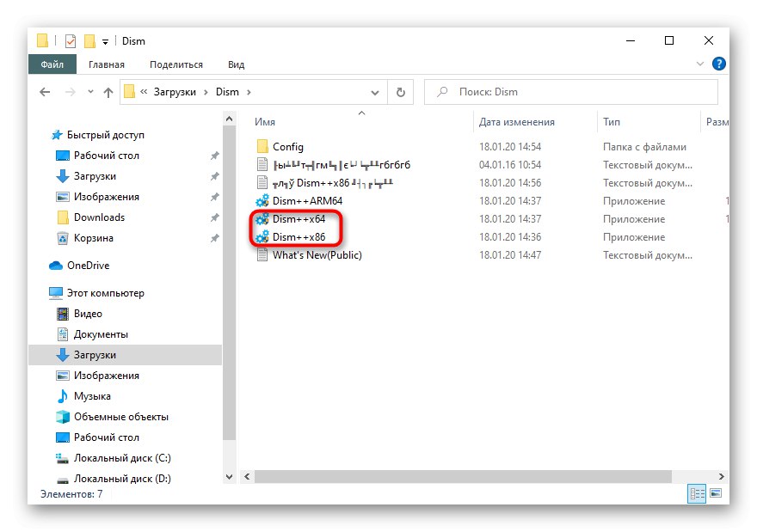Viewport: 757px width, 532px height.
Task: Open Изображения under Этот компьютер
Action: click(x=106, y=376)
